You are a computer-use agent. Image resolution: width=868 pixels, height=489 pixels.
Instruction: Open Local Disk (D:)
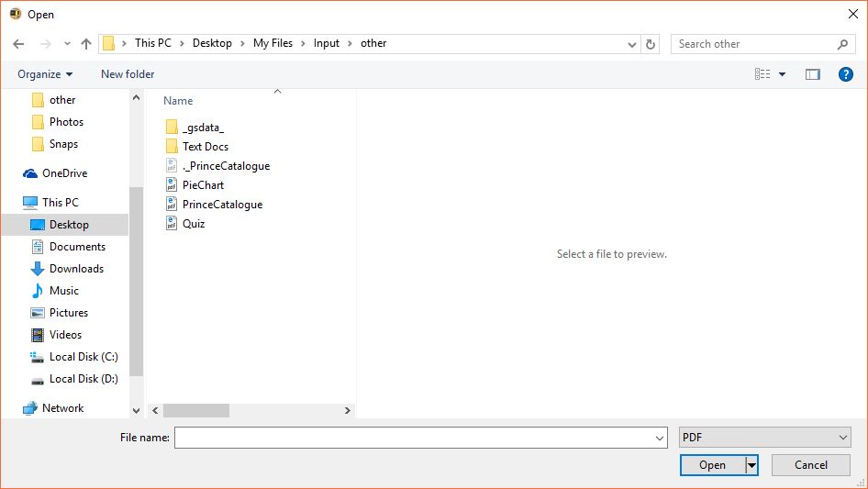[74, 379]
